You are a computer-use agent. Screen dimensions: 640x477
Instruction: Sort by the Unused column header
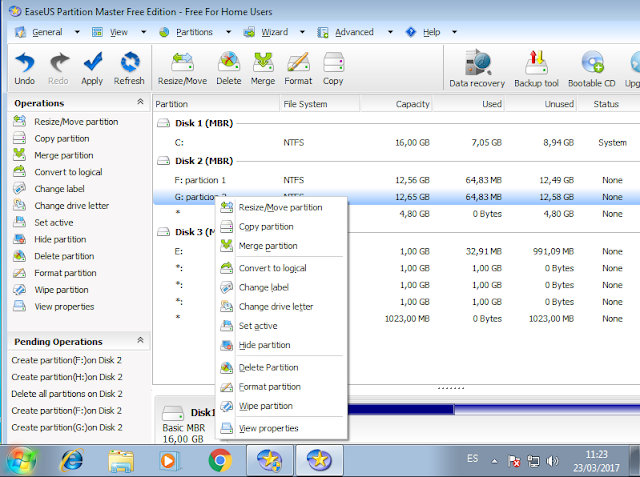pos(540,104)
